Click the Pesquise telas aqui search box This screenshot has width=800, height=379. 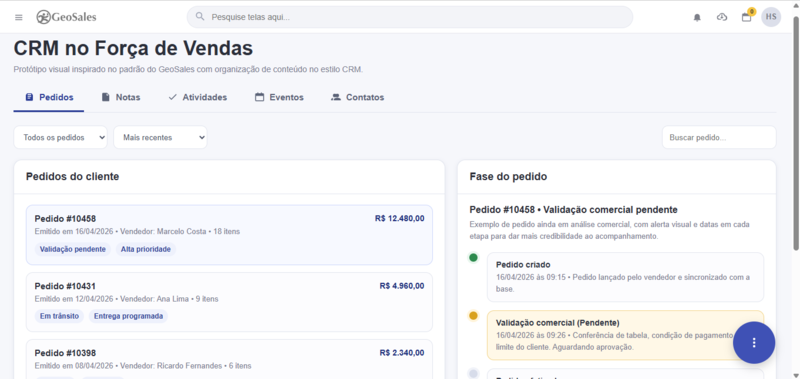[410, 17]
